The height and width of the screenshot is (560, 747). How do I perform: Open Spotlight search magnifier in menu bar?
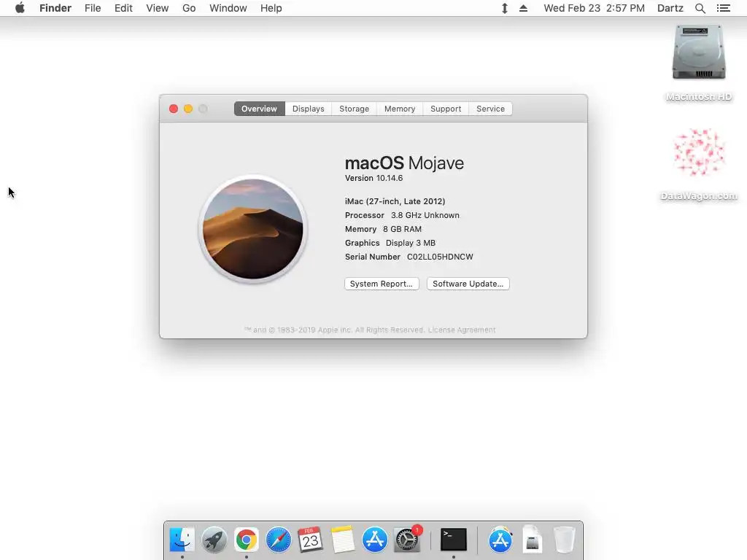pyautogui.click(x=700, y=8)
